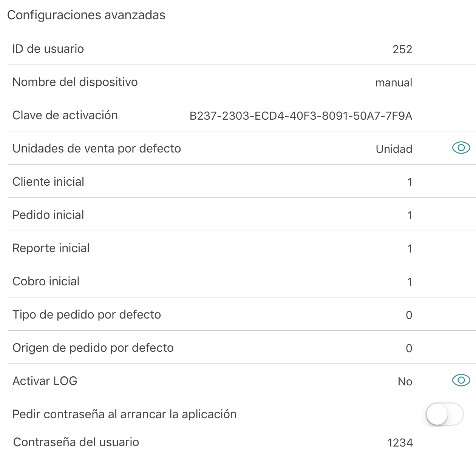This screenshot has height=459, width=476.
Task: Select the Unidades de venta por defecto label
Action: 97,148
